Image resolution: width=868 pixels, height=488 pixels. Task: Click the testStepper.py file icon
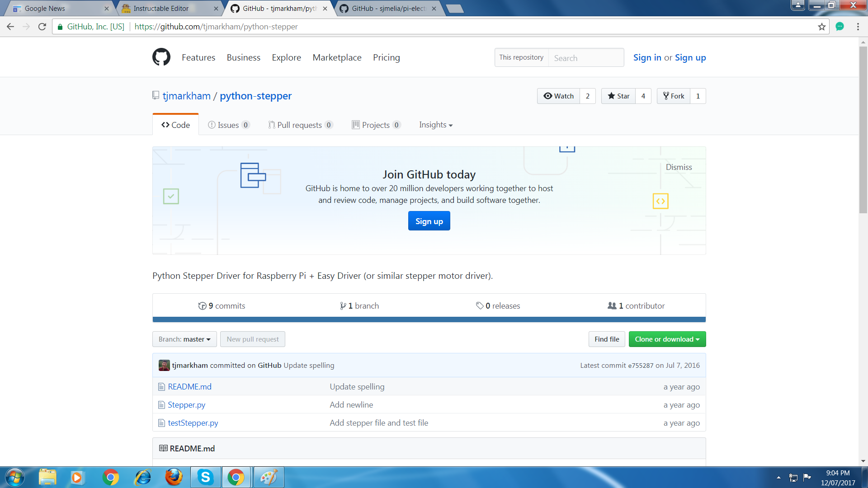click(161, 423)
